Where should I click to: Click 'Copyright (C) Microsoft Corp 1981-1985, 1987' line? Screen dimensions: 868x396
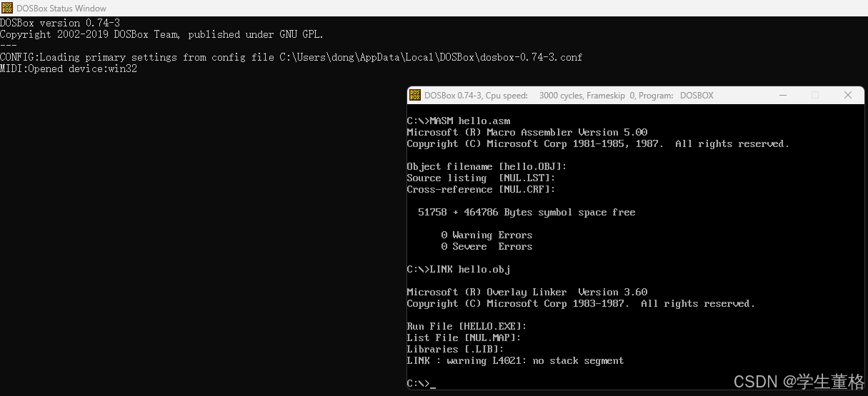click(x=598, y=144)
